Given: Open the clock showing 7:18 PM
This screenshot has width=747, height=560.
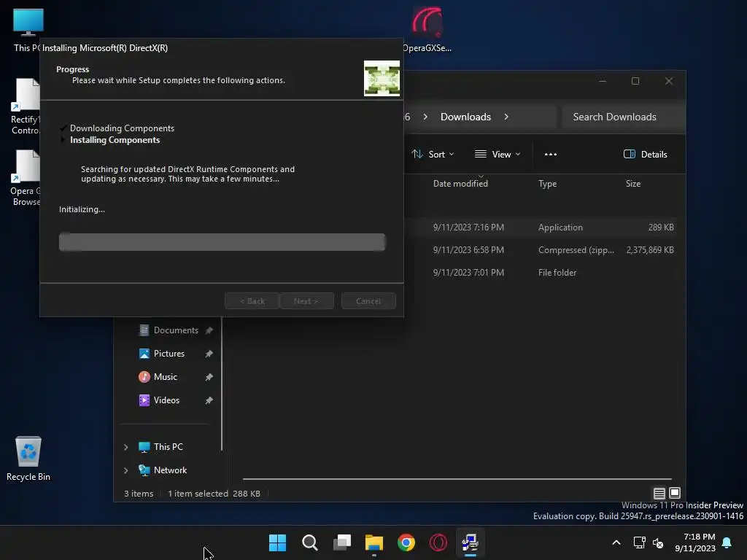Looking at the screenshot, I should pyautogui.click(x=695, y=542).
